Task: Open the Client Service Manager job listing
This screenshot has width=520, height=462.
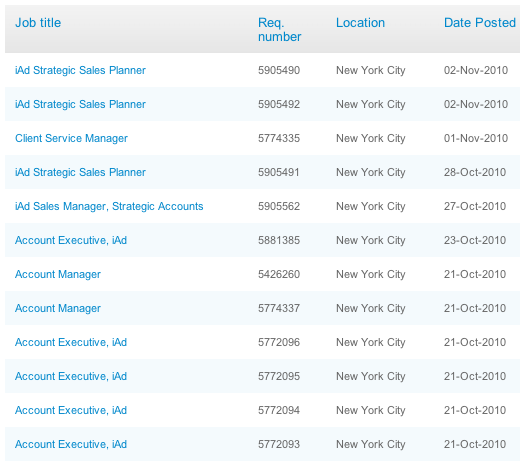Action: click(71, 138)
